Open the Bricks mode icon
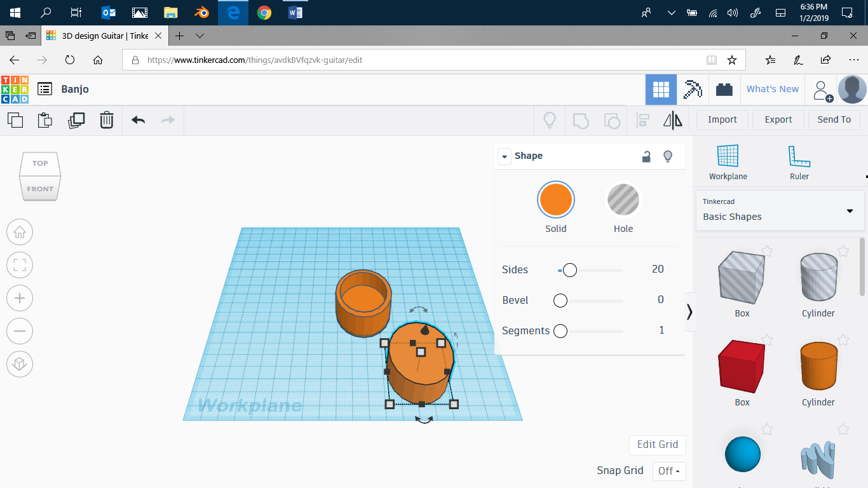This screenshot has height=488, width=868. [724, 90]
